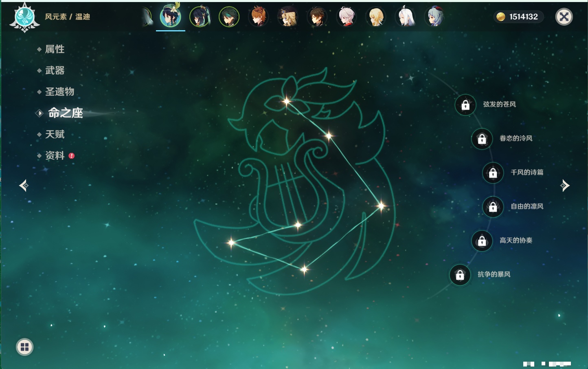Select the locked 千风的诗篇 constellation
Screen dimensions: 588x369
[493, 173]
